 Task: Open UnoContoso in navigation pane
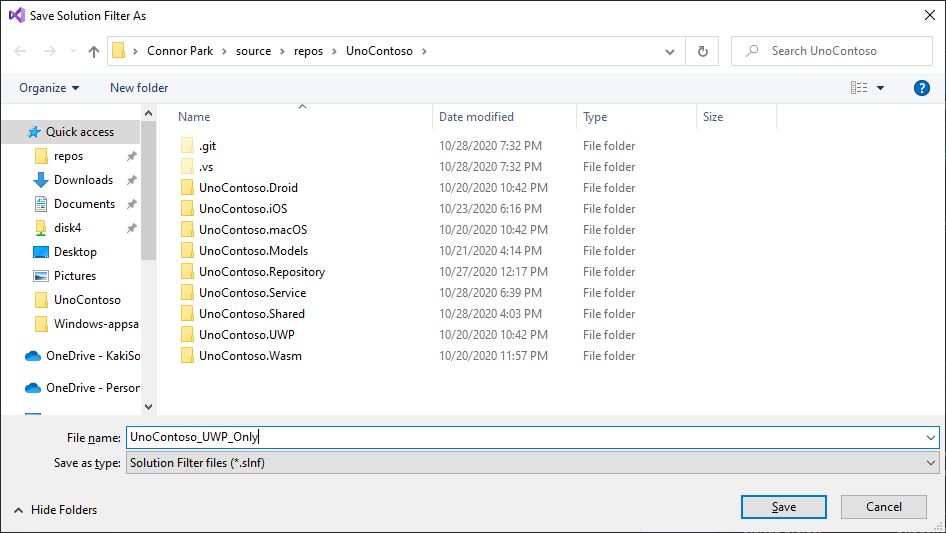pyautogui.click(x=87, y=300)
